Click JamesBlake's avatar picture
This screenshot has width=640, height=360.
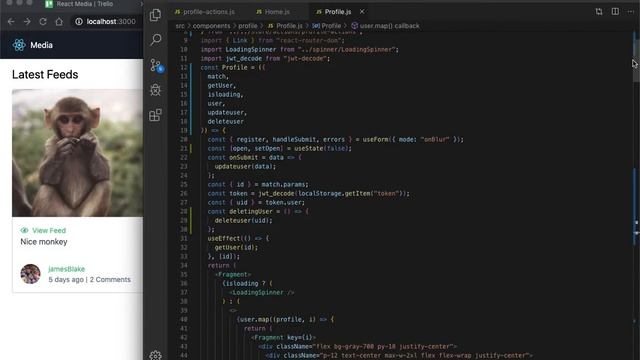pyautogui.click(x=31, y=274)
